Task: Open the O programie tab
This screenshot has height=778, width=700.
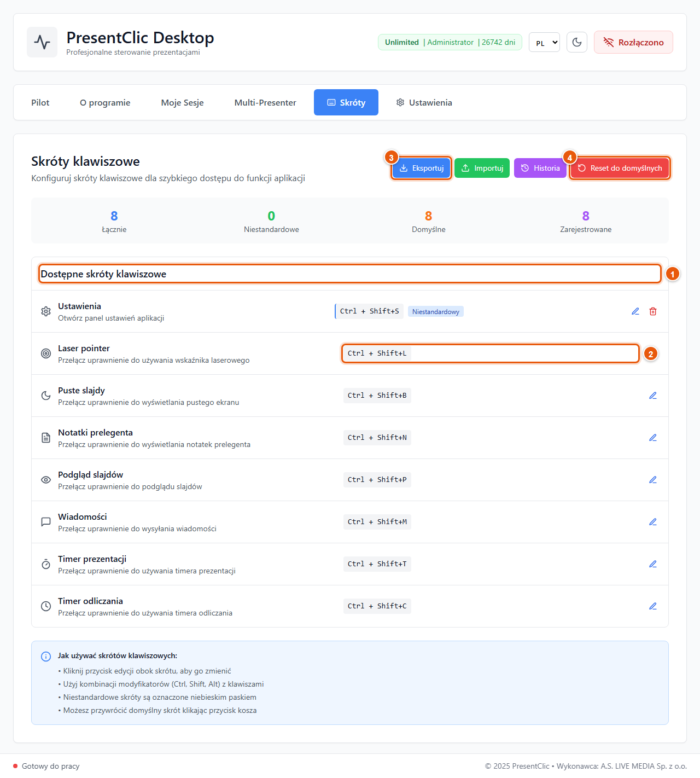Action: click(x=105, y=102)
